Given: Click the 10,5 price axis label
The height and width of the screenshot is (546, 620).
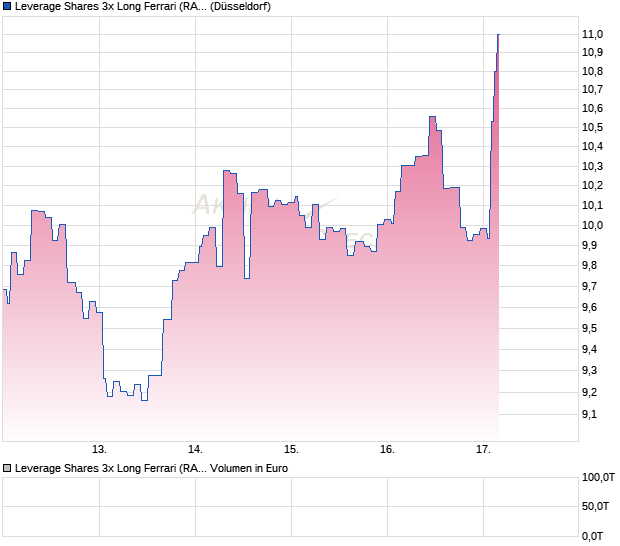Looking at the screenshot, I should 592,127.
